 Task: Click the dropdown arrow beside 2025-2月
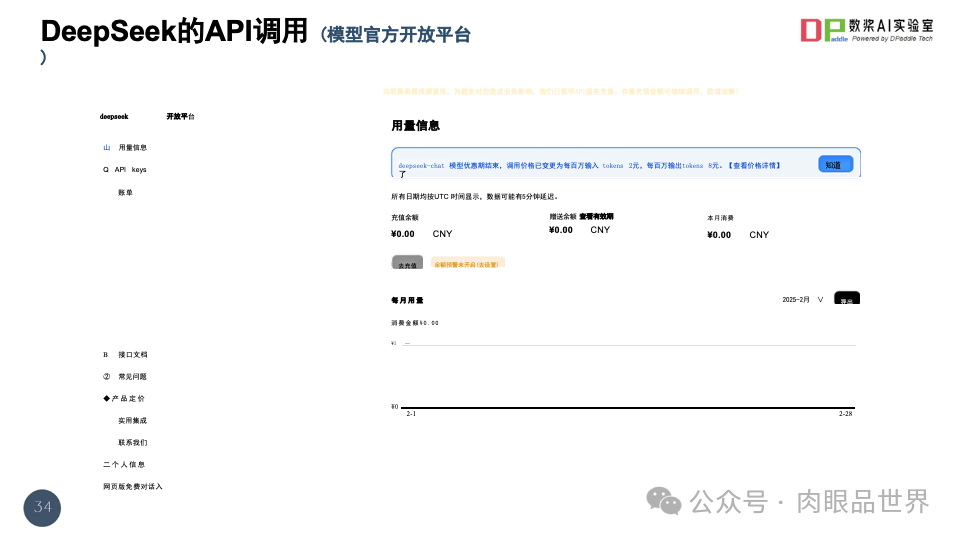820,299
